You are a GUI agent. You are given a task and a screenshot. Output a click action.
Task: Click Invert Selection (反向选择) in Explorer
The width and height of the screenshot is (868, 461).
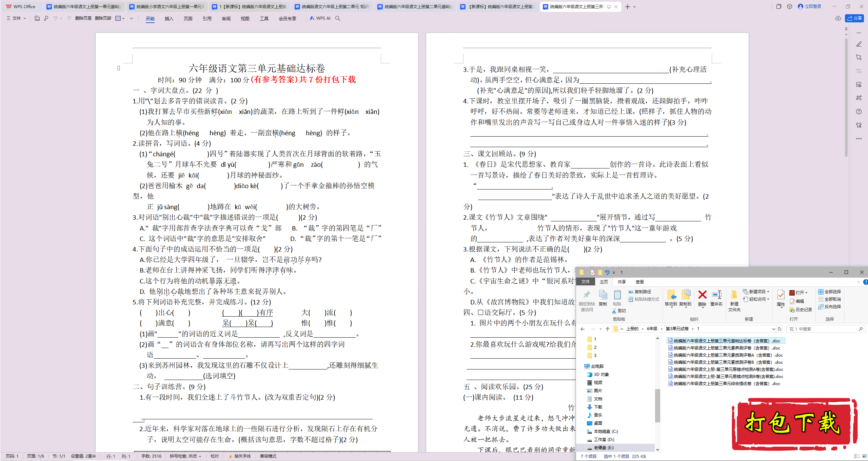[829, 306]
